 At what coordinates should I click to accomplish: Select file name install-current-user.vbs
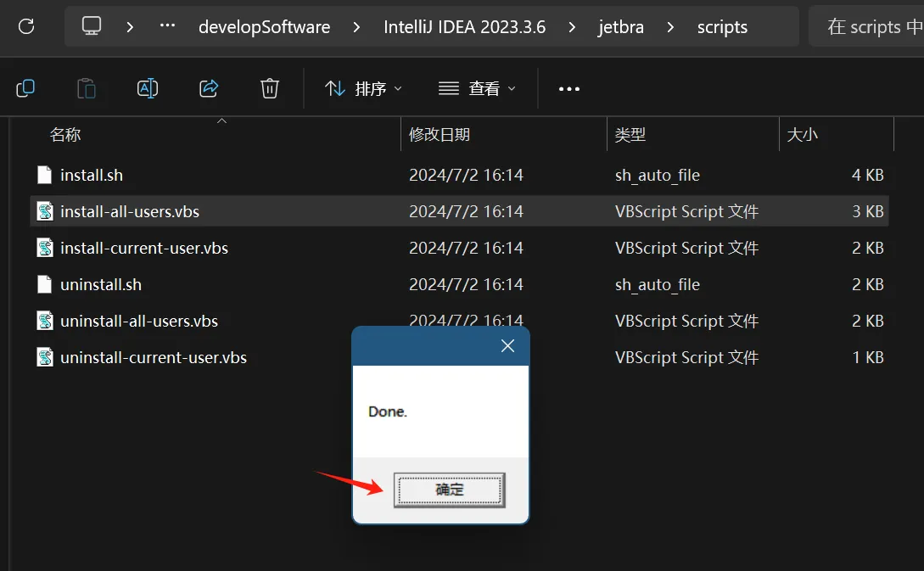coord(143,248)
